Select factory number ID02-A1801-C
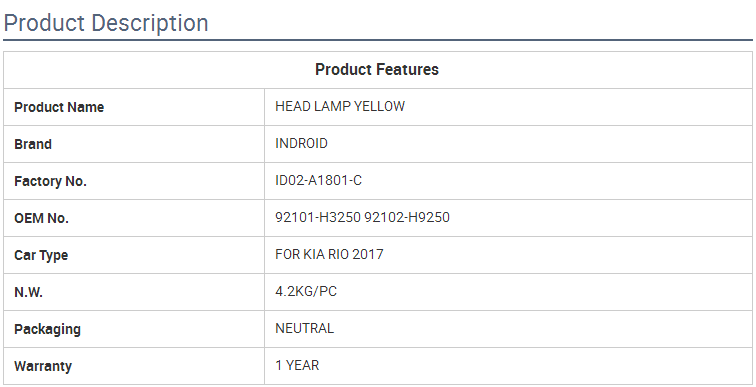This screenshot has height=387, width=756. point(318,181)
